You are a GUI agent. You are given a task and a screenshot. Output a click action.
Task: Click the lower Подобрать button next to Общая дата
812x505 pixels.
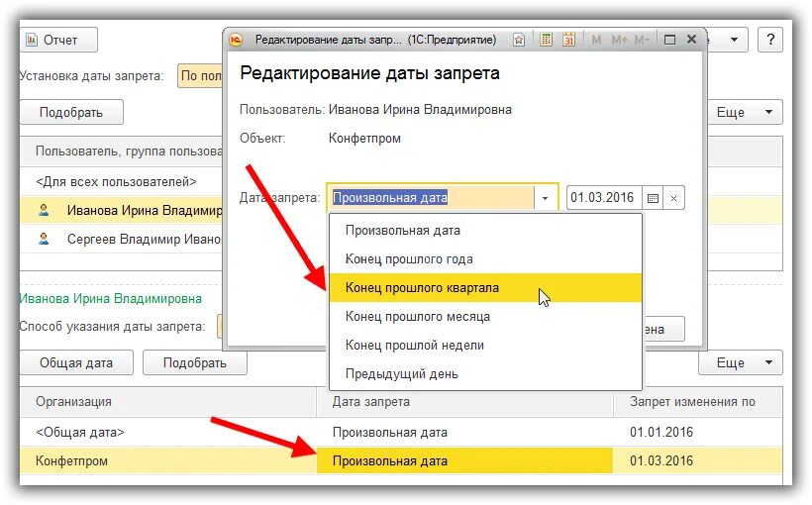click(x=195, y=363)
